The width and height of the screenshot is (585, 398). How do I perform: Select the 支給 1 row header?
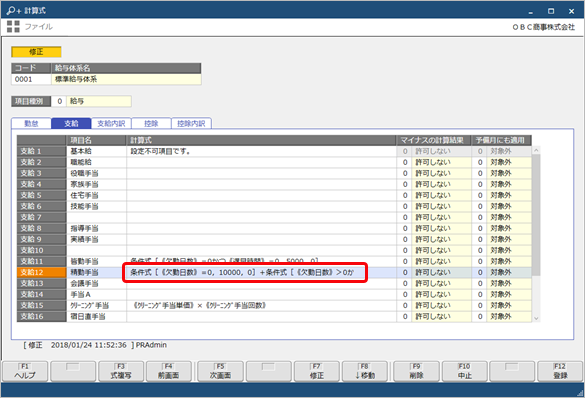click(41, 151)
